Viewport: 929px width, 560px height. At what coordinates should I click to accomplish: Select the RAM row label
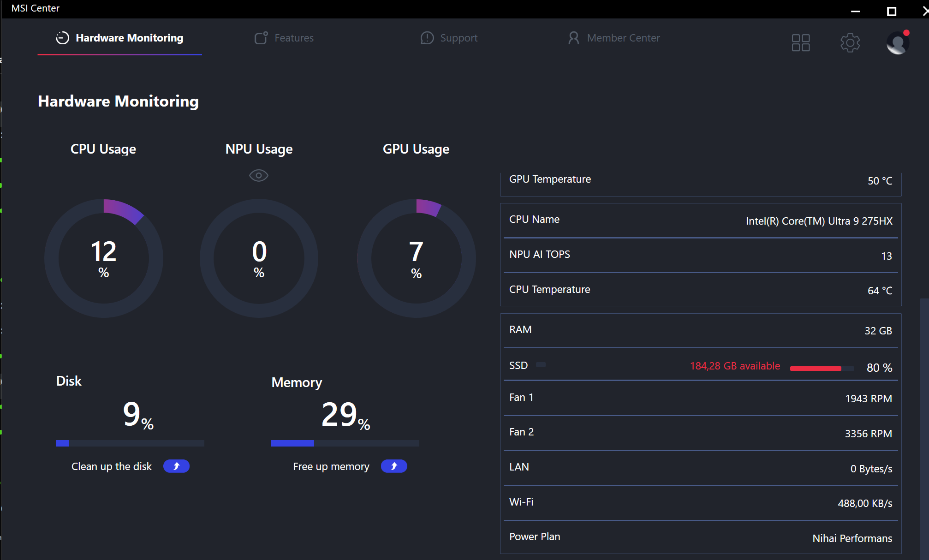coord(520,329)
